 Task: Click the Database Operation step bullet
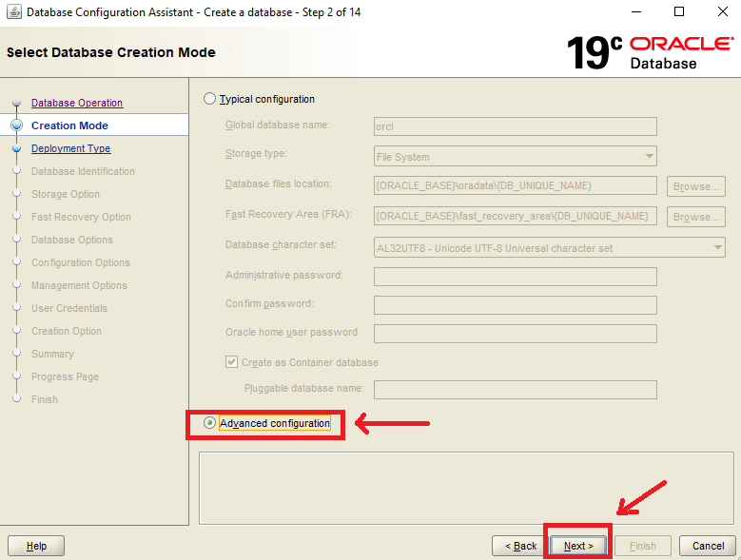[16, 103]
